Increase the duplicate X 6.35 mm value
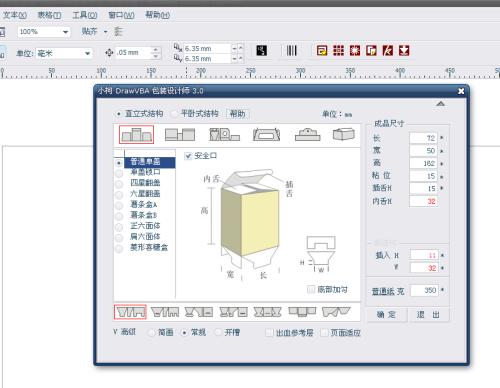 (240, 48)
